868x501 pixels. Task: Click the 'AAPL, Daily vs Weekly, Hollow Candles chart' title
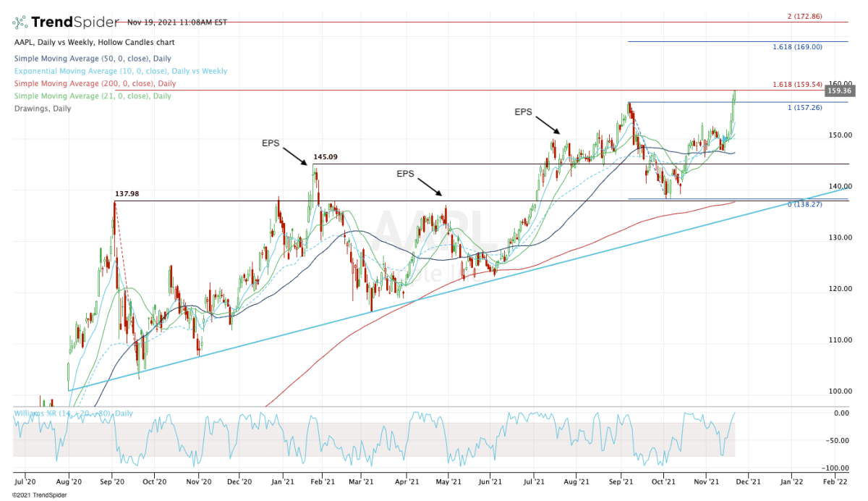pos(94,43)
